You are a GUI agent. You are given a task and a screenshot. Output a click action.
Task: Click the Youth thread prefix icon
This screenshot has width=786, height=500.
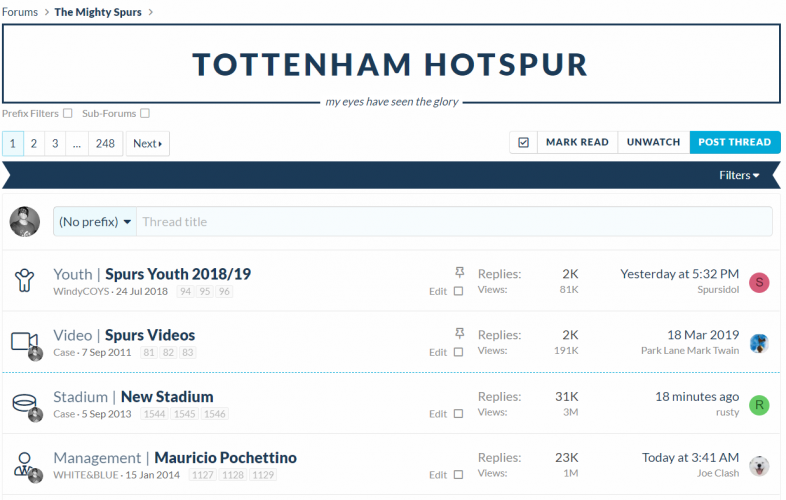point(24,280)
